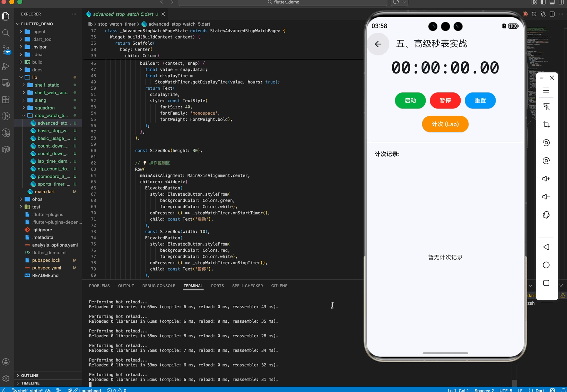Screen dimensions: 567x392
Task: Open the Extensions view in activity bar
Action: (x=6, y=100)
